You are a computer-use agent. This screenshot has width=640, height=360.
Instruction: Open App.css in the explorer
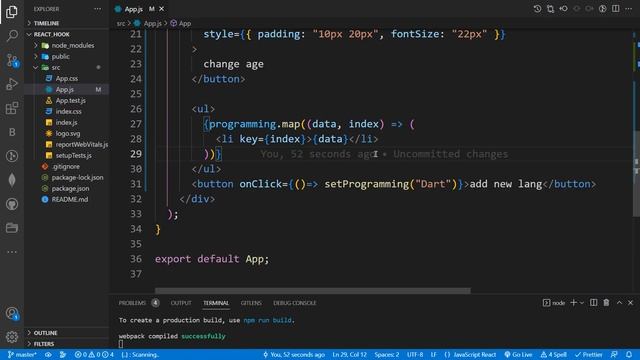coord(67,78)
